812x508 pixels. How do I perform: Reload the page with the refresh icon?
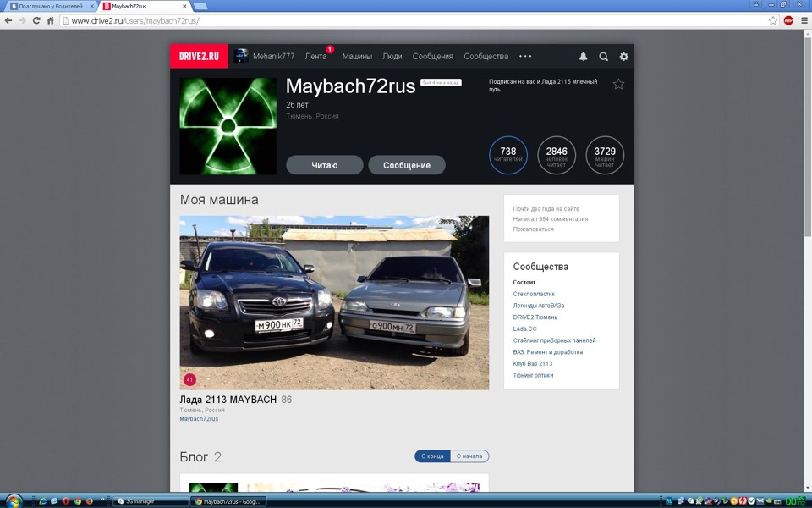[x=36, y=20]
